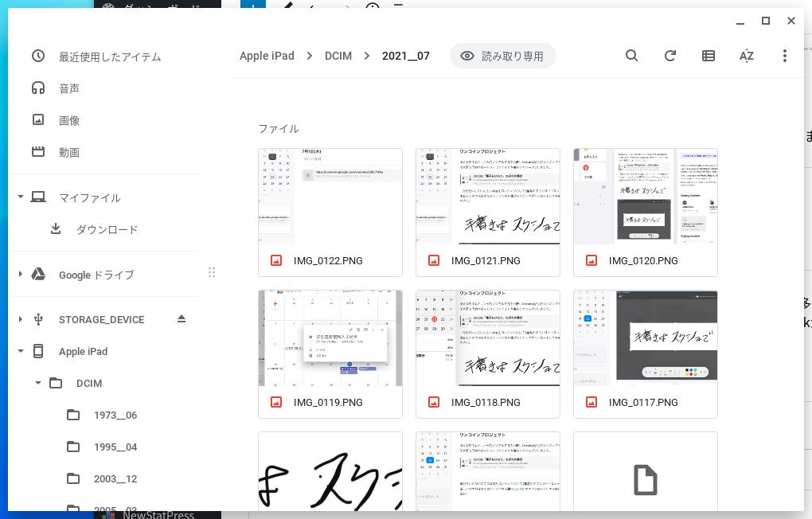
Task: Click the USB icon beside STORAGE_DEVICE
Action: tap(38, 319)
